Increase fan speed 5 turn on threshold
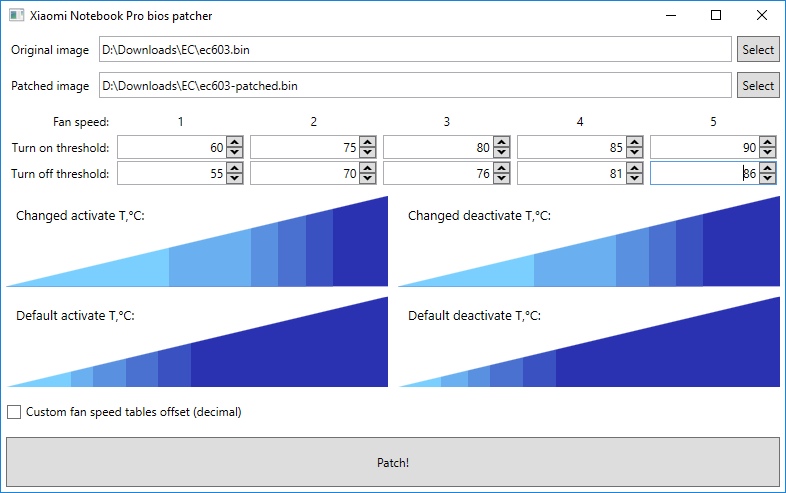The width and height of the screenshot is (786, 493). [x=767, y=142]
